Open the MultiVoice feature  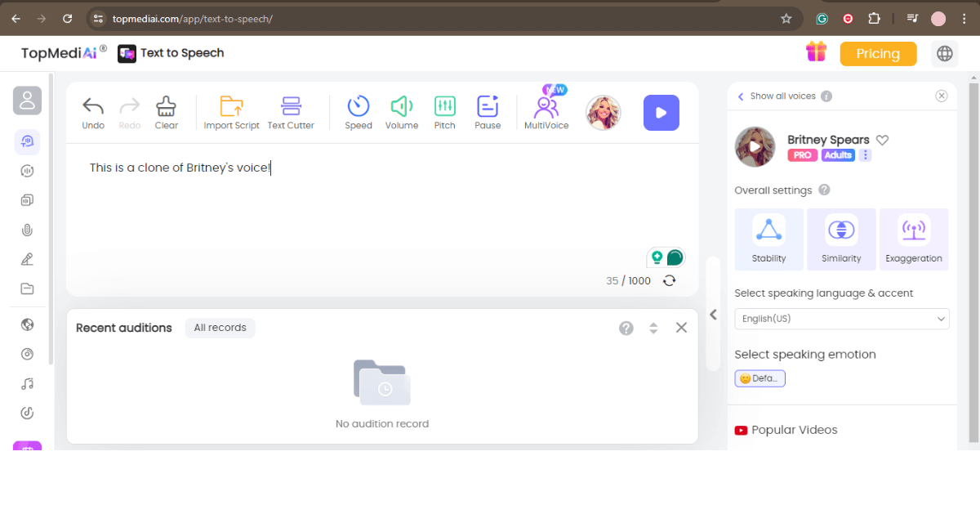[546, 108]
